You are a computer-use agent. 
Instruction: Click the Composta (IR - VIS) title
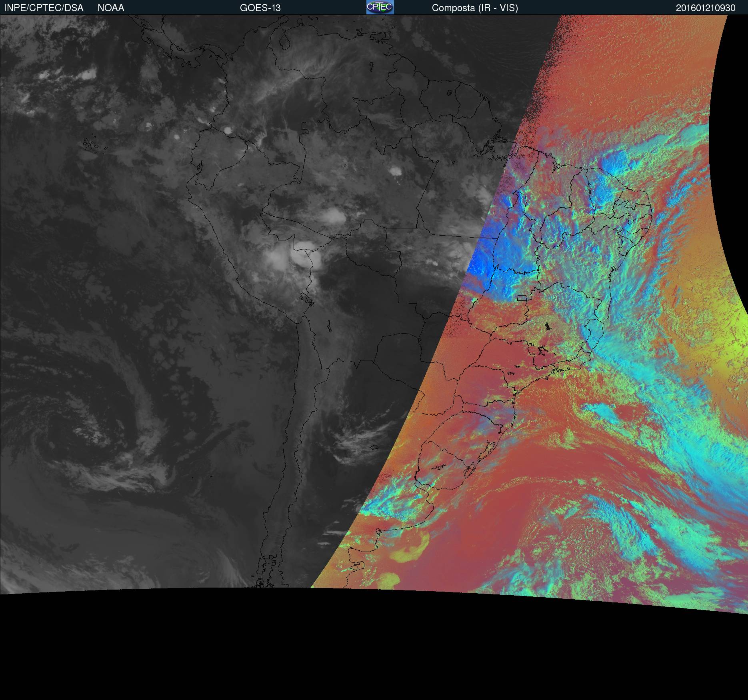click(x=475, y=8)
